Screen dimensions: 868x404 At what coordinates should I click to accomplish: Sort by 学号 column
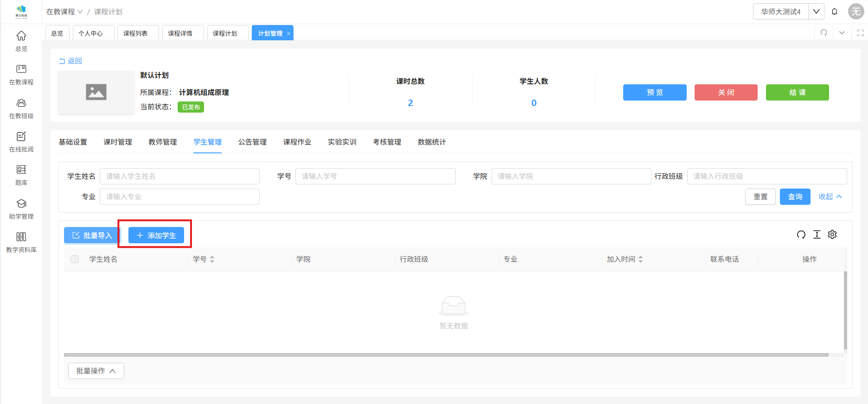click(212, 259)
